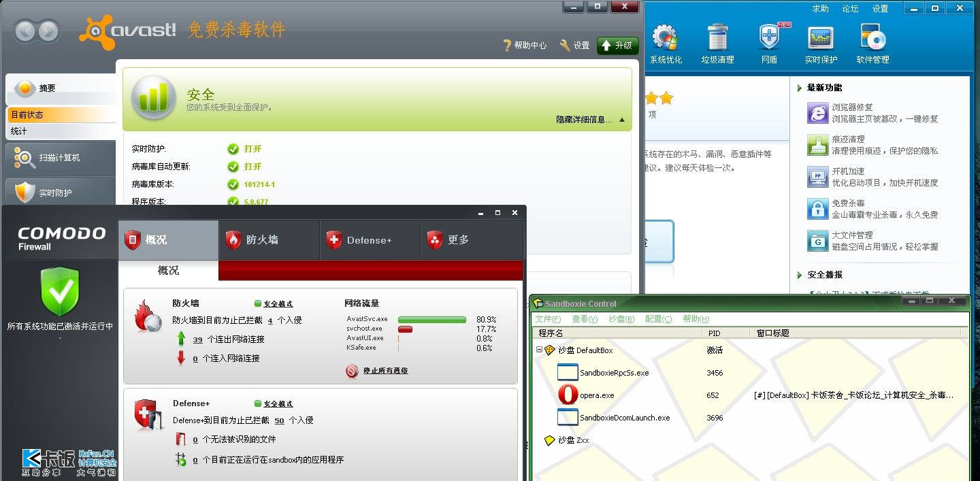Open 系统优化 in Kingsoft toolbar
Viewport: 980px width, 481px height.
[666, 44]
